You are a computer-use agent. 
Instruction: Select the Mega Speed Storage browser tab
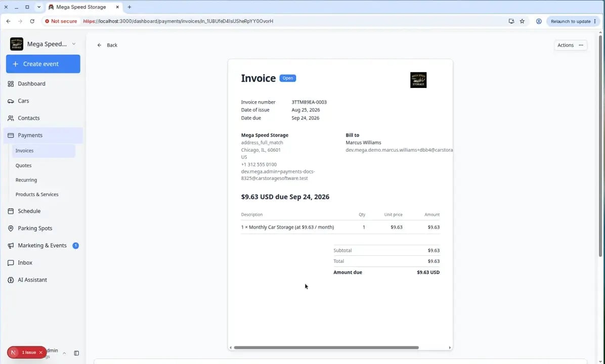pyautogui.click(x=84, y=7)
